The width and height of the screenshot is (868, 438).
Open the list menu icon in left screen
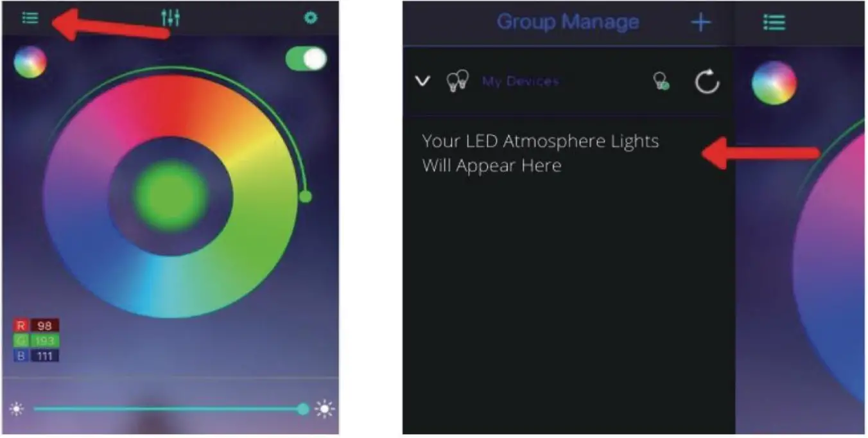click(30, 18)
